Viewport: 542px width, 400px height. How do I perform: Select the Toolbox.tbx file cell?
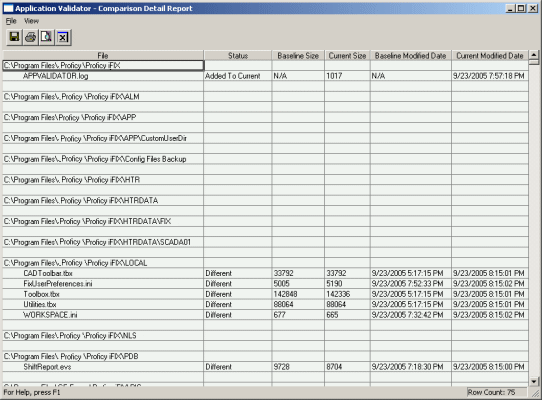(x=103, y=294)
